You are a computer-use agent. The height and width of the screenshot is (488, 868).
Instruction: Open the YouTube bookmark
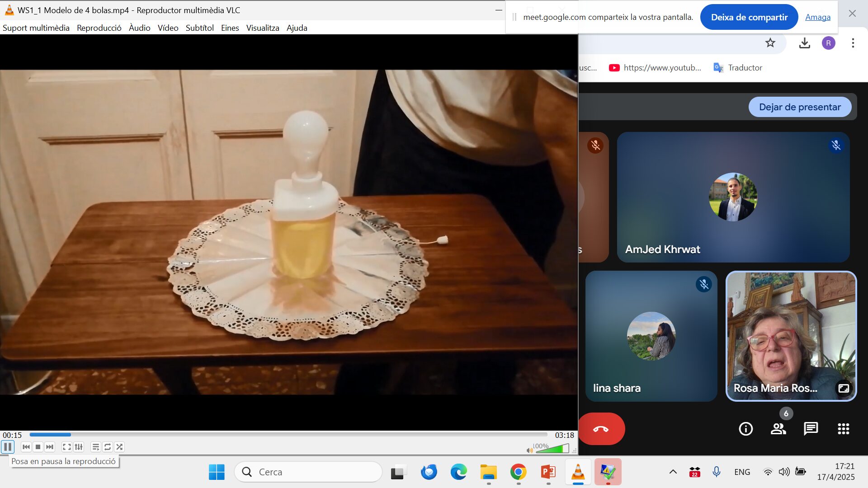pyautogui.click(x=655, y=68)
